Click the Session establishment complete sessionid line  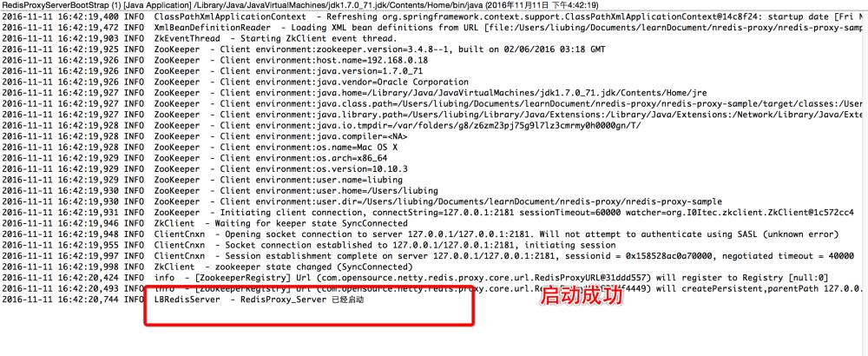click(428, 255)
